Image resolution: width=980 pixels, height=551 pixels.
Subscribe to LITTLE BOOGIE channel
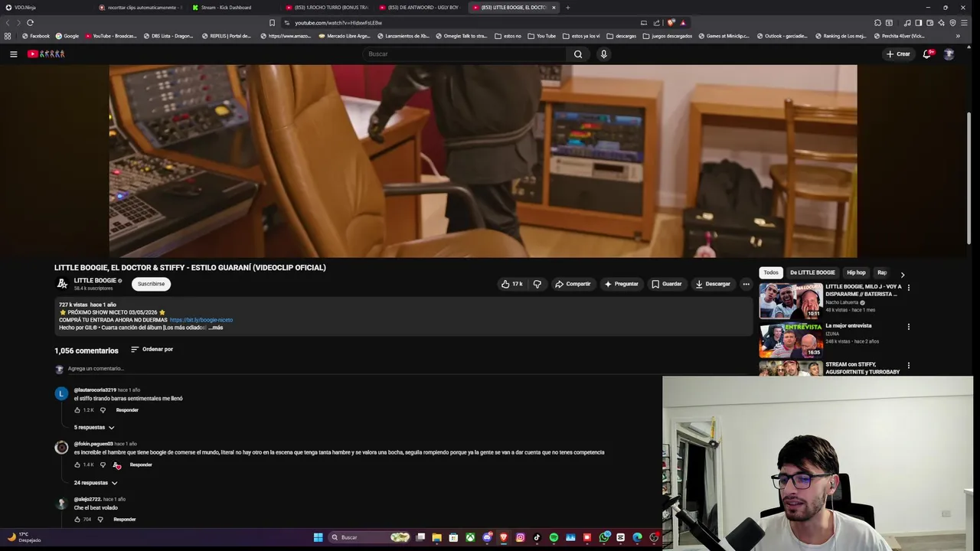pyautogui.click(x=151, y=284)
